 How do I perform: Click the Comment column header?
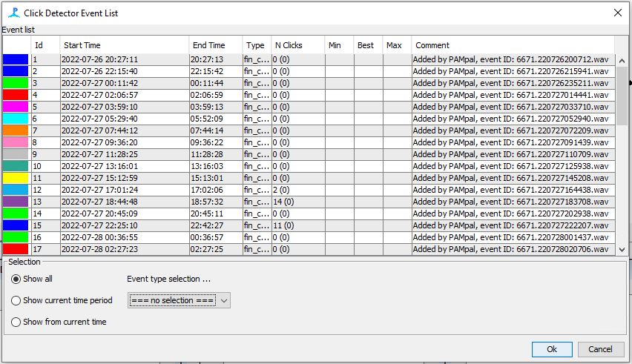pyautogui.click(x=512, y=45)
